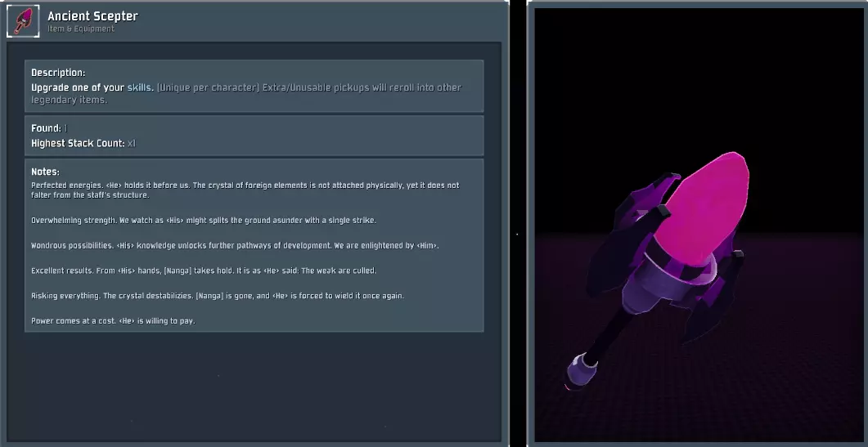
Task: Click the Item & Equipment subtitle
Action: [x=81, y=29]
